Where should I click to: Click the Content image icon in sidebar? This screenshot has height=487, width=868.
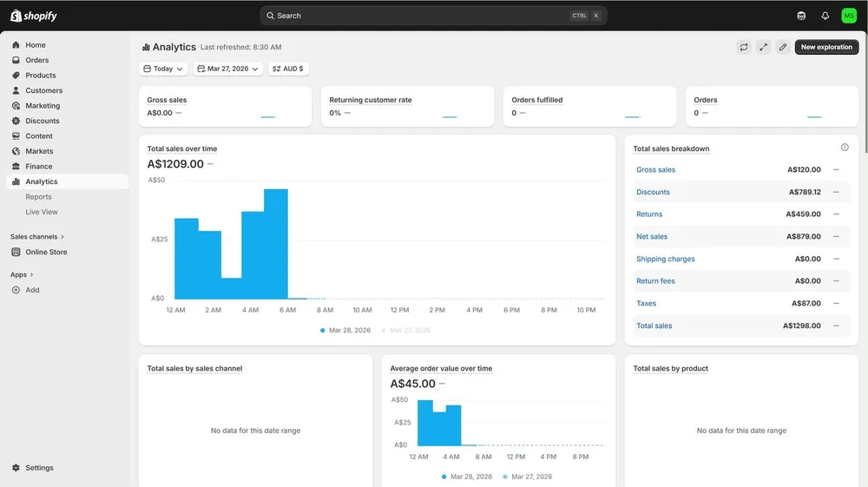point(16,135)
